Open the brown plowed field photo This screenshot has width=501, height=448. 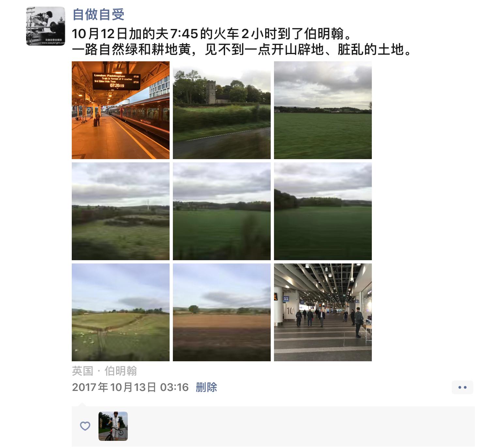222,312
